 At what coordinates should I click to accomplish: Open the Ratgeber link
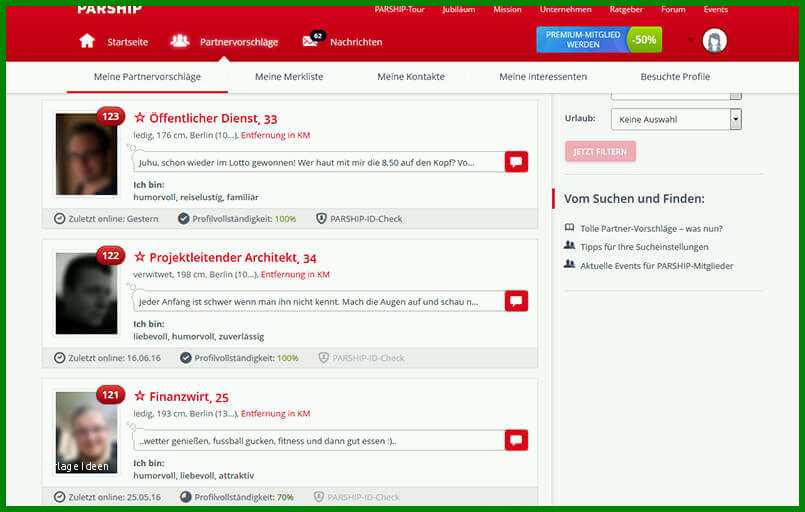tap(626, 9)
